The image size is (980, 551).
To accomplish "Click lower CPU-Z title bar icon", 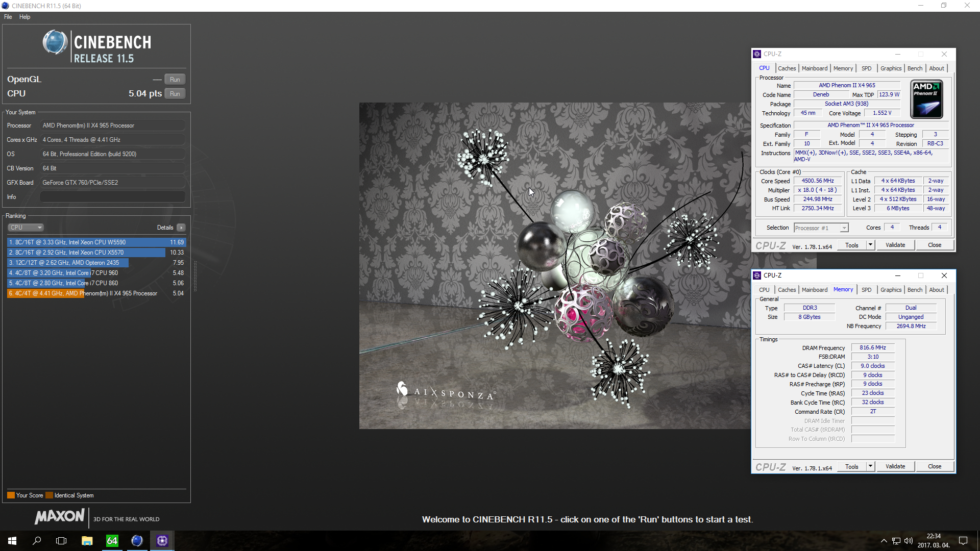I will pos(757,275).
